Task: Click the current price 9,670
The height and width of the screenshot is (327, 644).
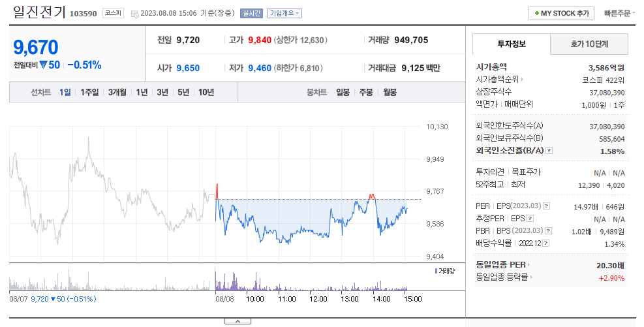Action: click(x=36, y=47)
